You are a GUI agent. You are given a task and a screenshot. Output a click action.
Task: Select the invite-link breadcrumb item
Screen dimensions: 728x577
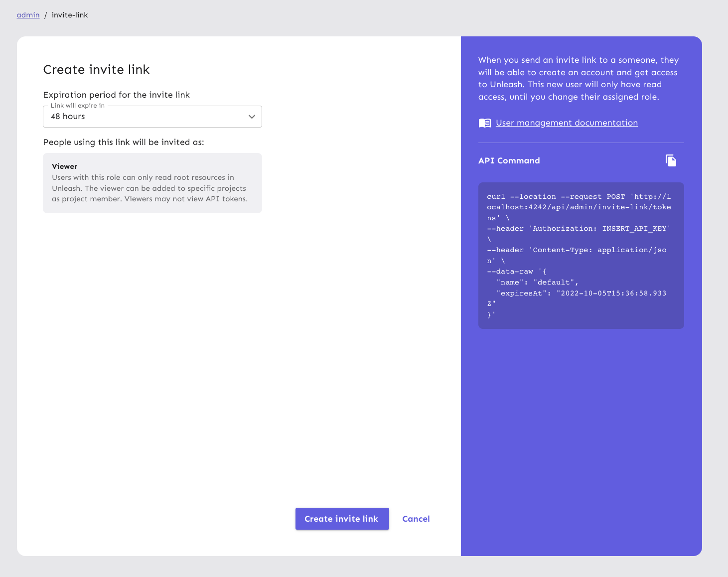click(69, 15)
